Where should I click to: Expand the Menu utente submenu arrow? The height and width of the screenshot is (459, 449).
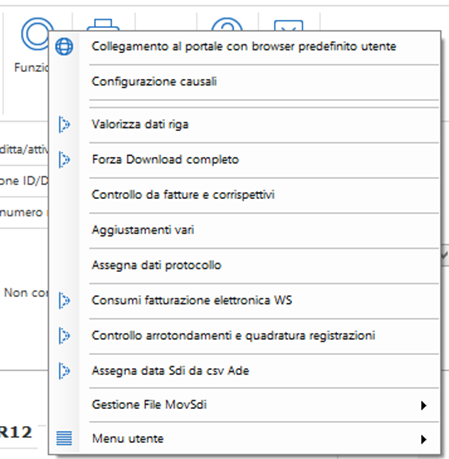pyautogui.click(x=423, y=439)
